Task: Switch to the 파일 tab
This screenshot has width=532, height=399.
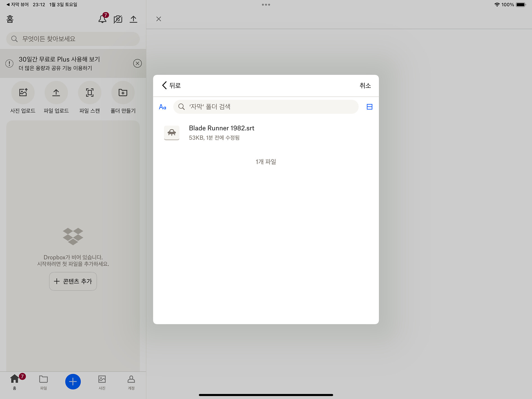Action: point(44,382)
